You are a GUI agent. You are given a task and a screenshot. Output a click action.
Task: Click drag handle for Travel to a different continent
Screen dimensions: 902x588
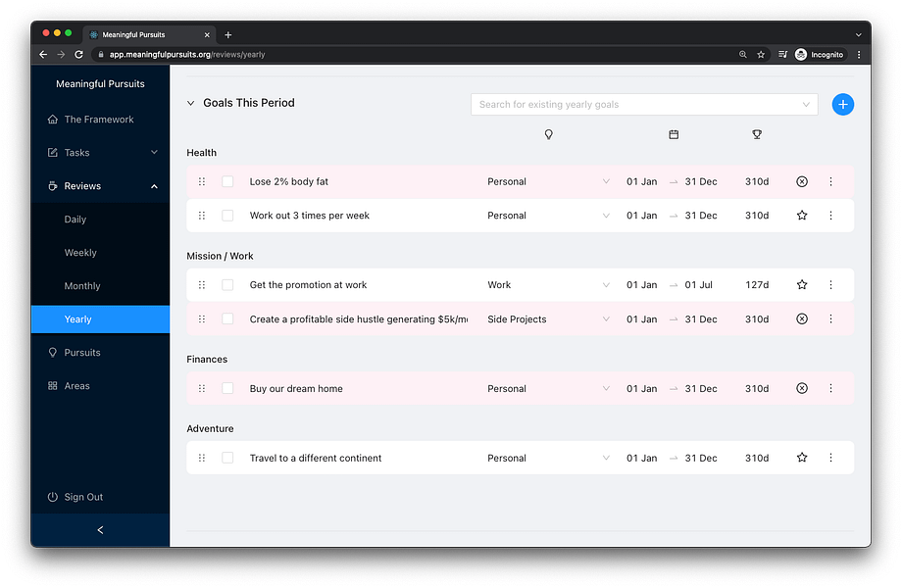201,458
